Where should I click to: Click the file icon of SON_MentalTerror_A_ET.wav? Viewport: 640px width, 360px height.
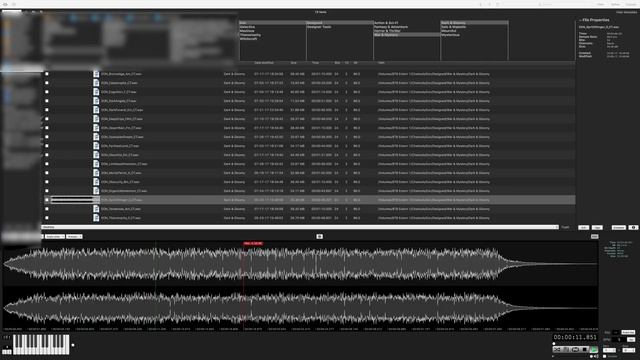(x=96, y=173)
